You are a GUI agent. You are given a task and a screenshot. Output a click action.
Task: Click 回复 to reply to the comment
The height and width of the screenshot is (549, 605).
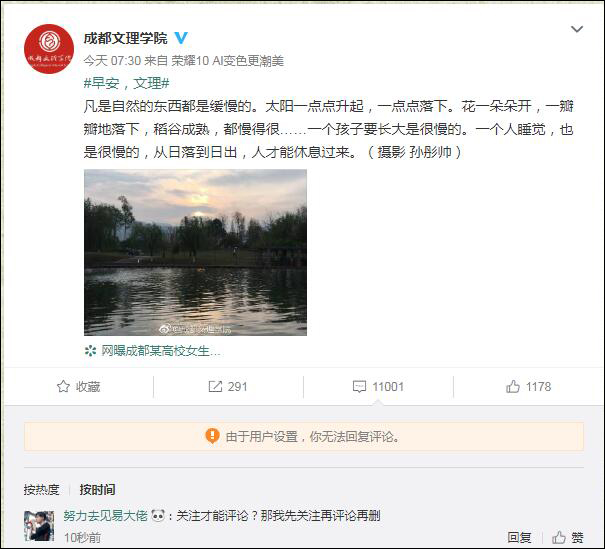tap(519, 537)
